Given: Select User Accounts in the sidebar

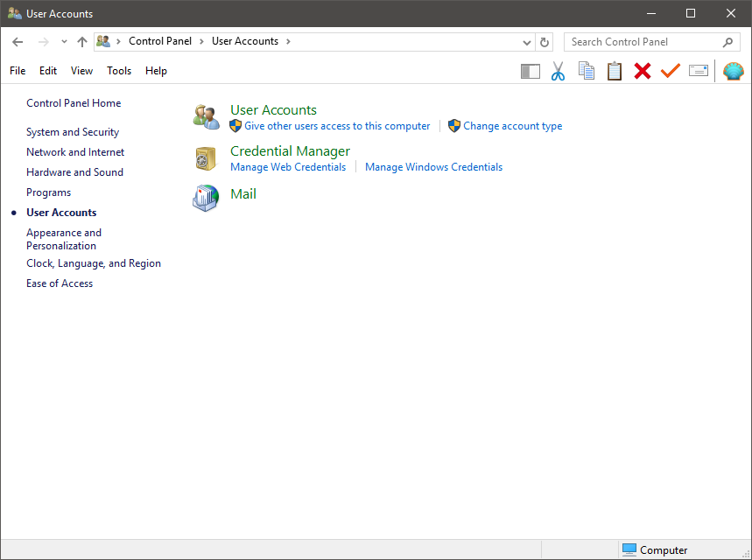Looking at the screenshot, I should point(61,213).
